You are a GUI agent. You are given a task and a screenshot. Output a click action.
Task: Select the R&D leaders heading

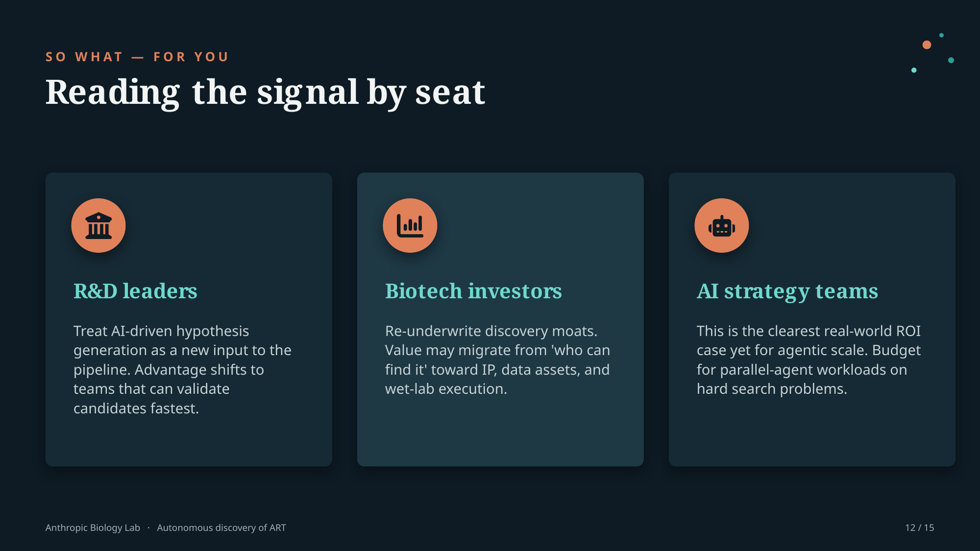pos(135,291)
